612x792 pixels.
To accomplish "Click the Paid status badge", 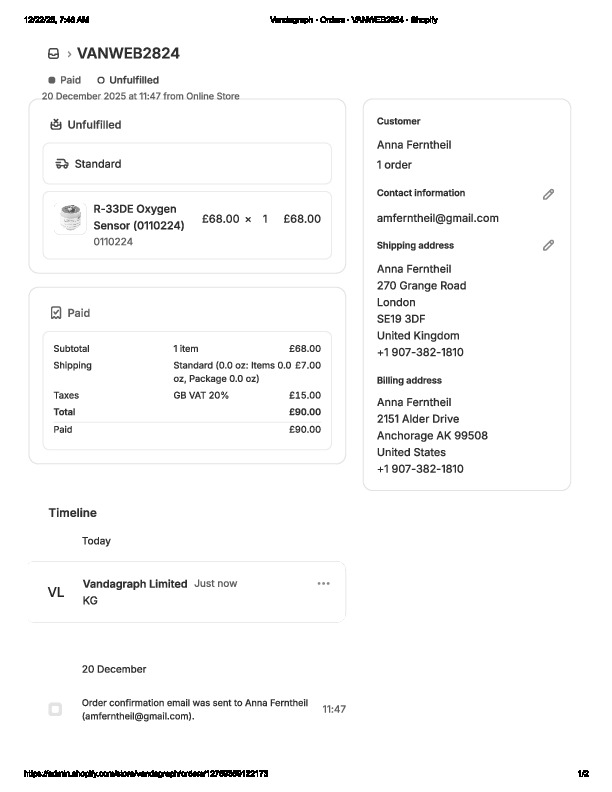I will (65, 80).
